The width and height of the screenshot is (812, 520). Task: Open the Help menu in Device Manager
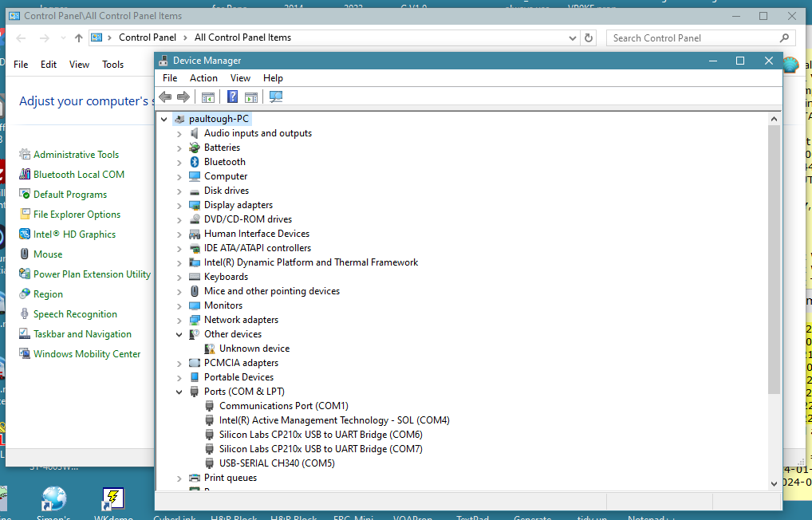[x=273, y=78]
